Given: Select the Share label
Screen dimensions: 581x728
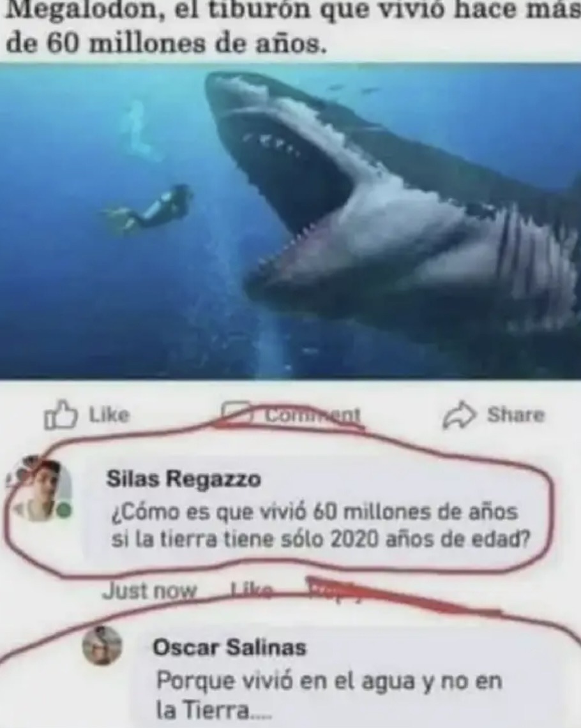Looking at the screenshot, I should pos(515,415).
